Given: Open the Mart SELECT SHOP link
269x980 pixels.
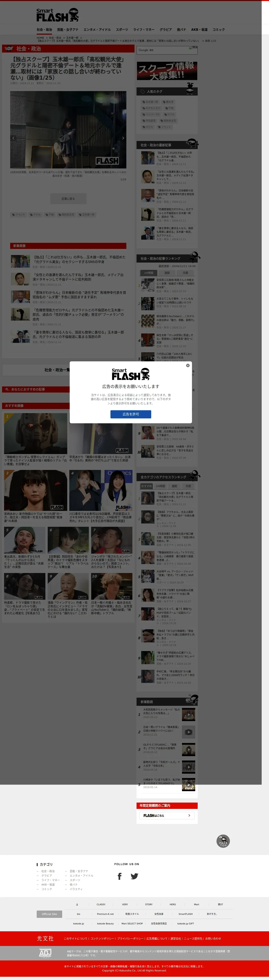Looking at the screenshot, I should [x=132, y=923].
